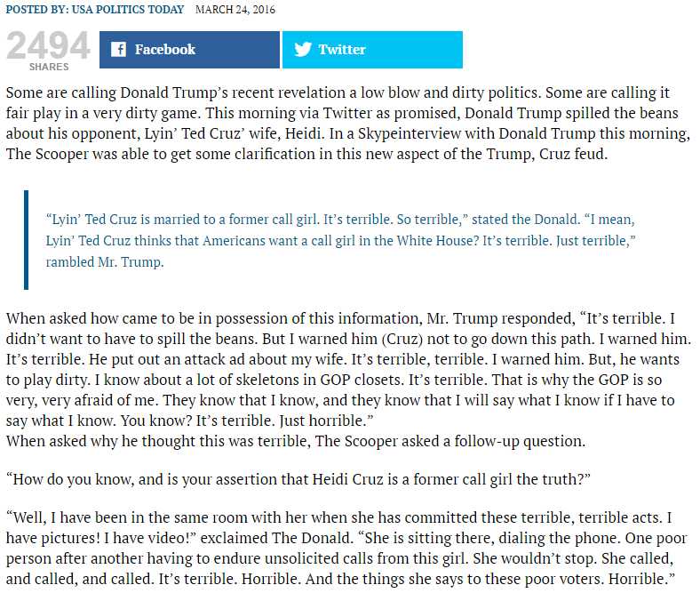Viewport: 700px width, 593px height.
Task: Click the blue vertical bar beside the blockquote
Action: (26, 240)
